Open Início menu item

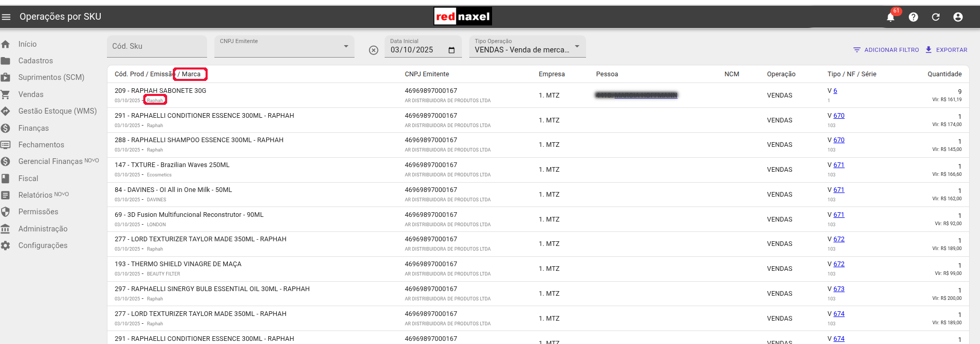coord(28,44)
